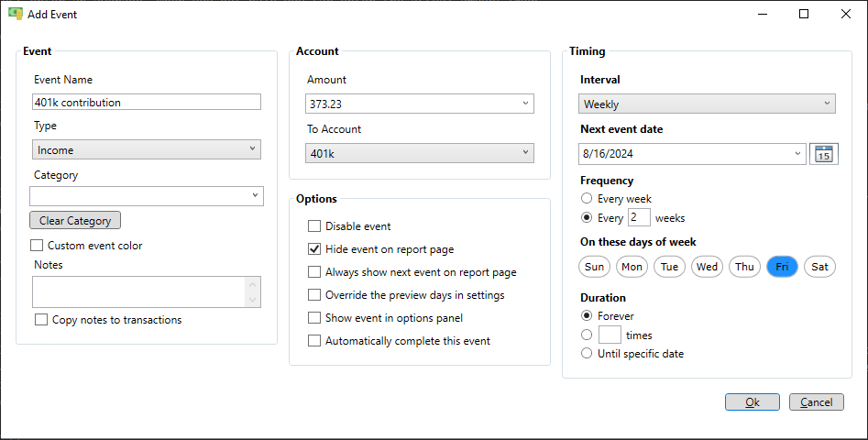
Task: Click the Add Event app icon
Action: 16,14
